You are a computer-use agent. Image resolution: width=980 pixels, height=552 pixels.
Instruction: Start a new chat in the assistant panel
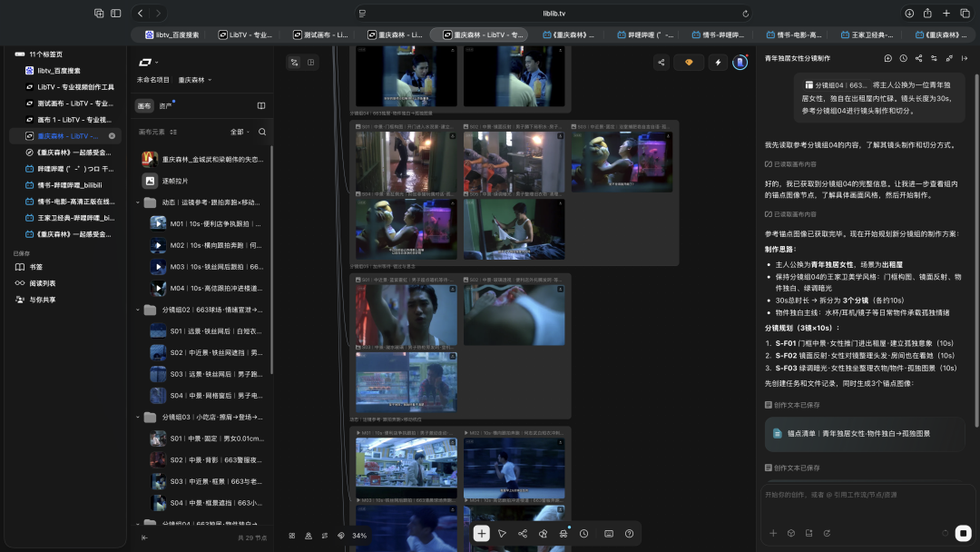click(888, 58)
